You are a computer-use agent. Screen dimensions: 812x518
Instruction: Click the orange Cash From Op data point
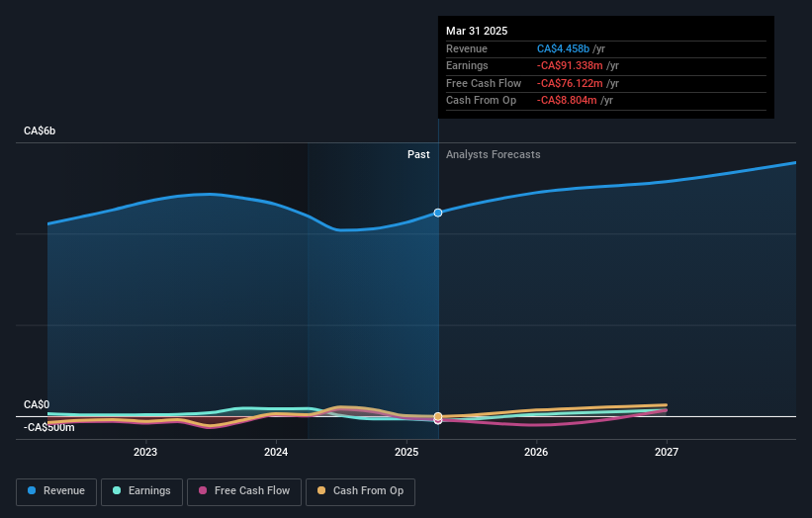point(438,416)
